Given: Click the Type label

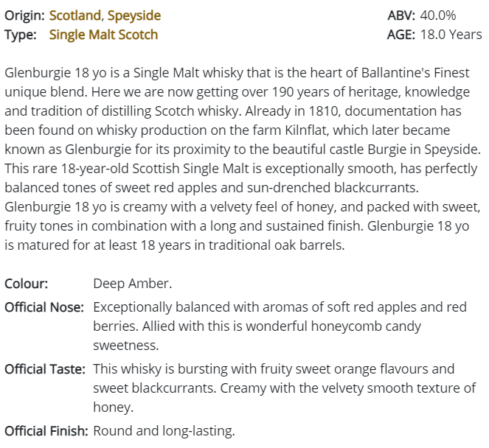Looking at the screenshot, I should tap(20, 35).
